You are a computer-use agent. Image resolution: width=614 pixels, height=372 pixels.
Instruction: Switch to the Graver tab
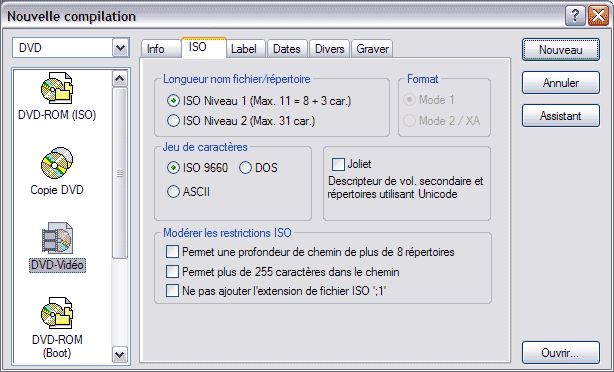coord(372,49)
